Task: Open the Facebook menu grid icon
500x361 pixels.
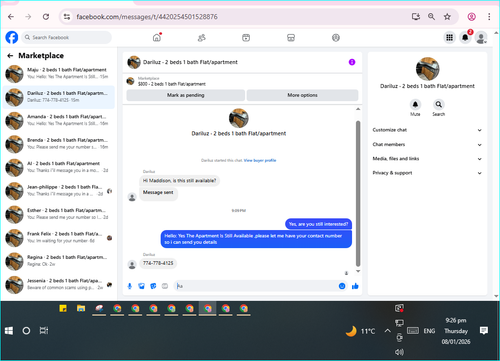Action: pyautogui.click(x=450, y=37)
